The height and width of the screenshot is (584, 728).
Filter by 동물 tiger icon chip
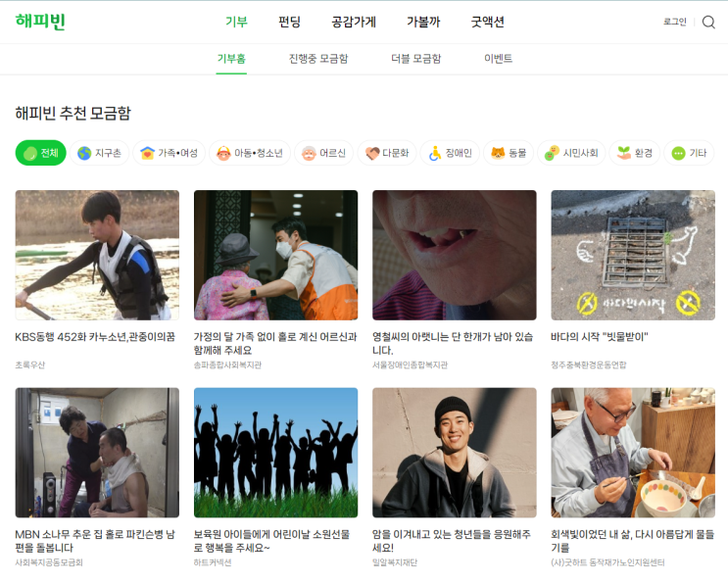[509, 153]
